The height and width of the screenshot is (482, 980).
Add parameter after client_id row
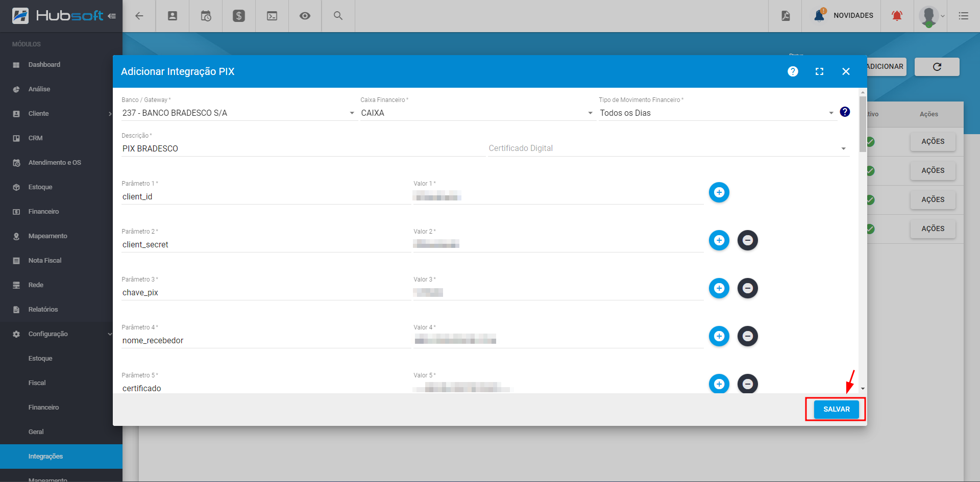(x=719, y=192)
